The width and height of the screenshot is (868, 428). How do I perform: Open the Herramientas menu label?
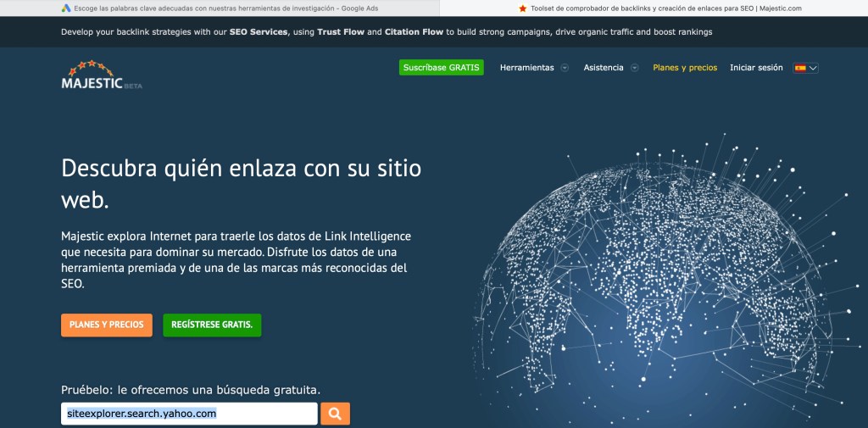(x=526, y=68)
